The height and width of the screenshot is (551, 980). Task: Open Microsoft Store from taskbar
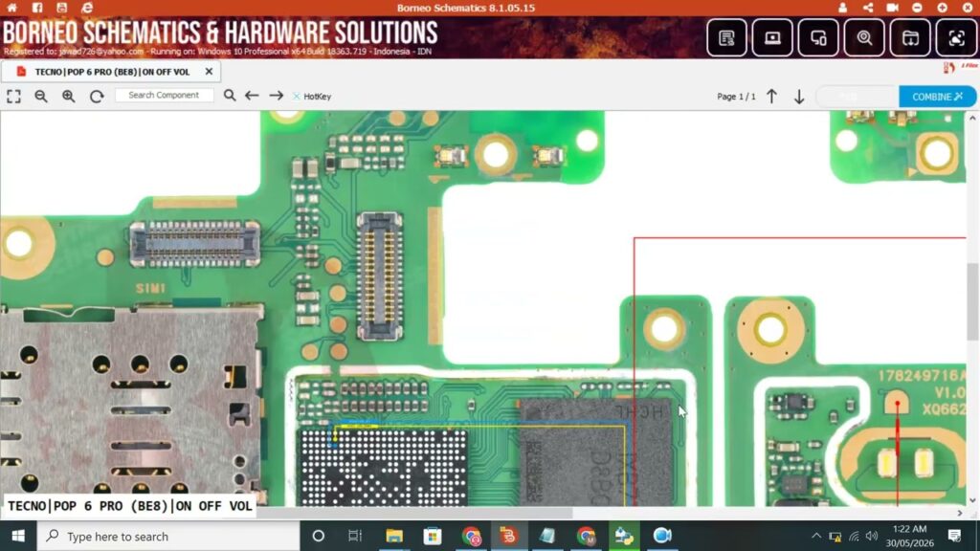coord(433,536)
